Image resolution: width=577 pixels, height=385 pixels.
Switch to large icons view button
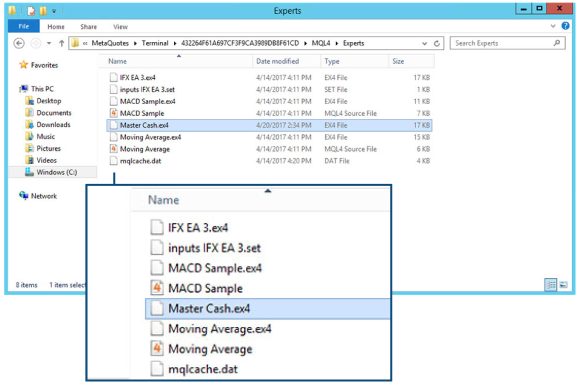pos(563,285)
